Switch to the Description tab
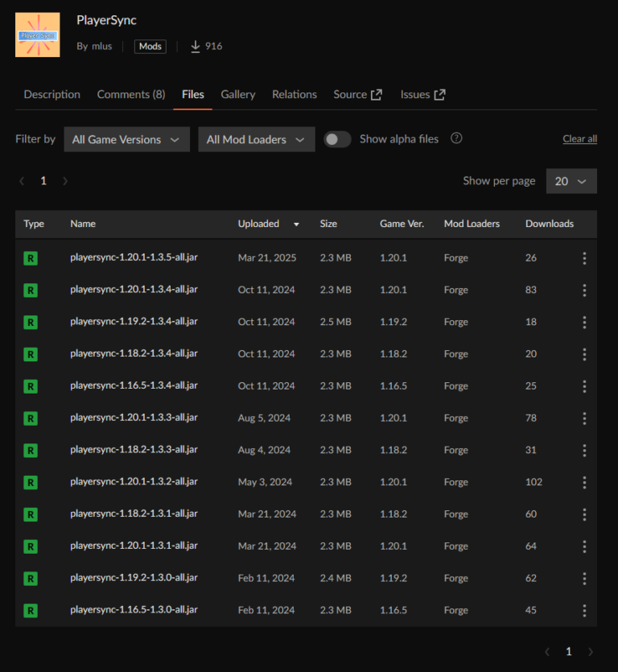 pos(51,94)
